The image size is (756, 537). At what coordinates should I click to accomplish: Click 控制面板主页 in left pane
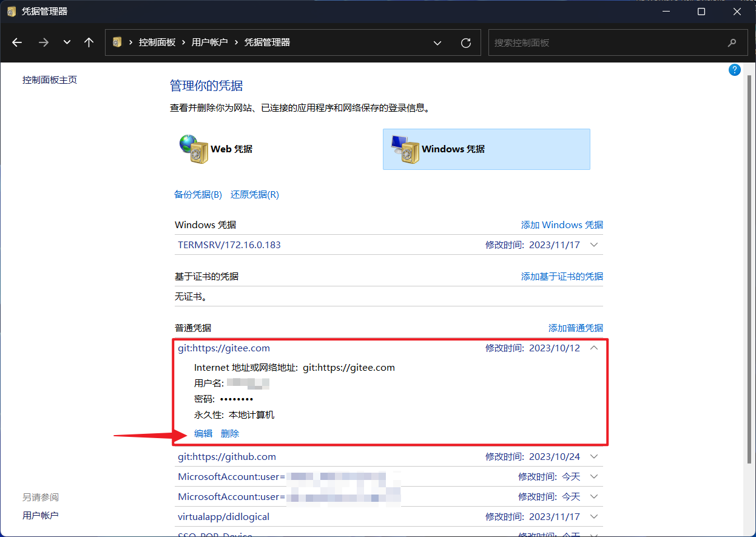pyautogui.click(x=50, y=80)
